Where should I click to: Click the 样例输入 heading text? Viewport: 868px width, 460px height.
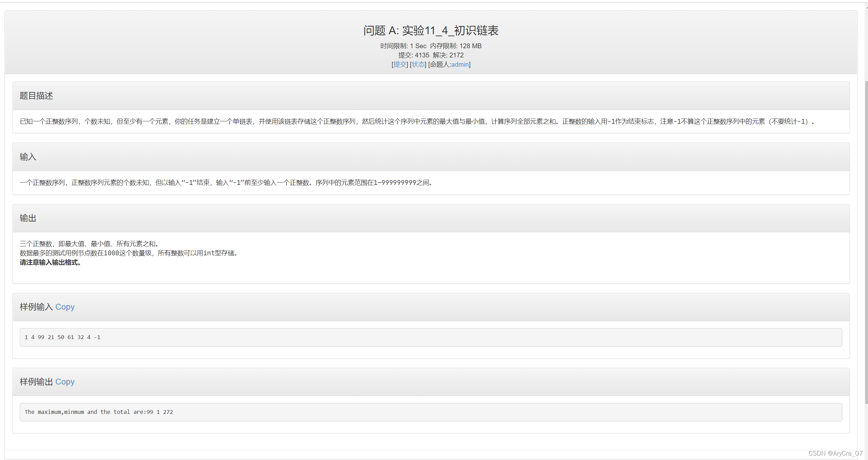pyautogui.click(x=36, y=307)
